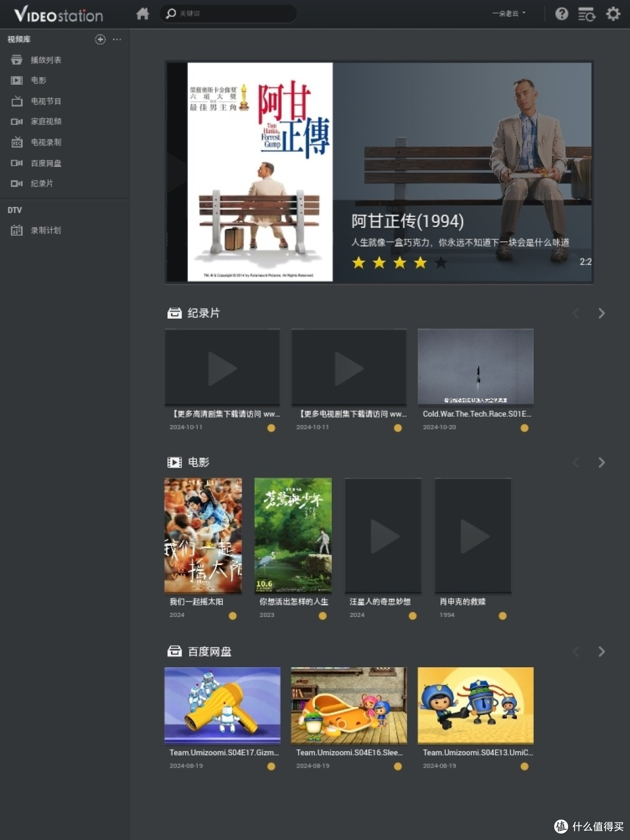The image size is (630, 840).
Task: Toggle watched dot for Cold.War.The.Tech.Race
Action: [524, 428]
